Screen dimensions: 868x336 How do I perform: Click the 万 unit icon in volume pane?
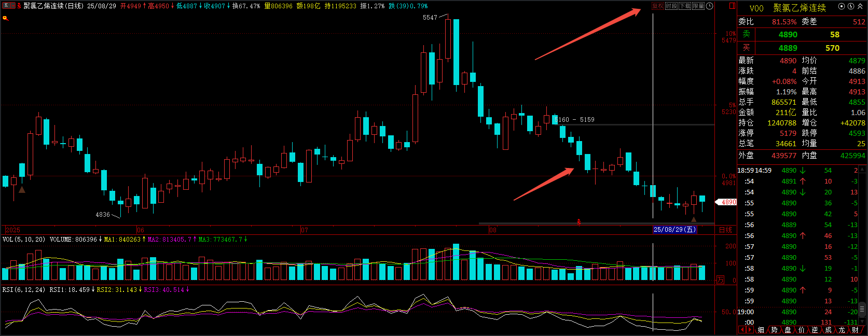(720, 280)
